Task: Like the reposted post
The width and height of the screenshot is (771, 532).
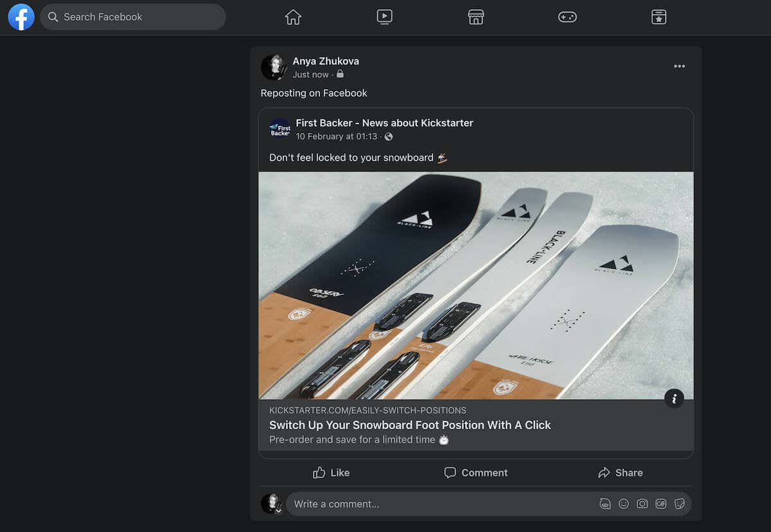Action: [331, 472]
